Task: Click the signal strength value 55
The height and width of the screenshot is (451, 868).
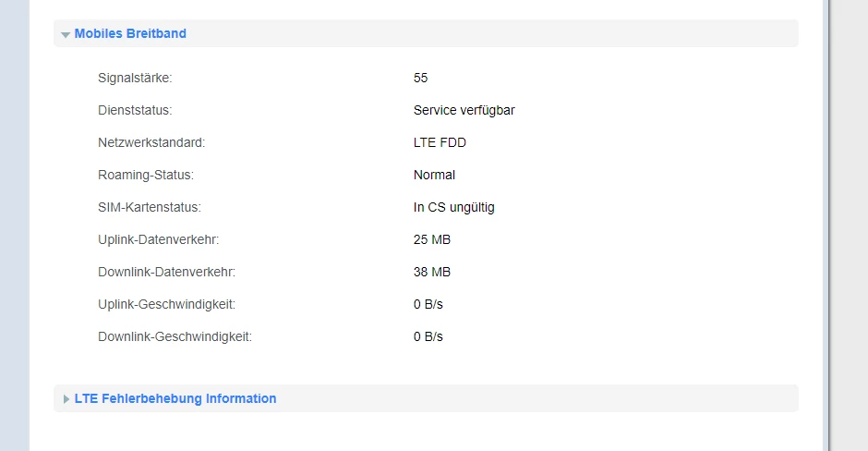Action: 421,79
